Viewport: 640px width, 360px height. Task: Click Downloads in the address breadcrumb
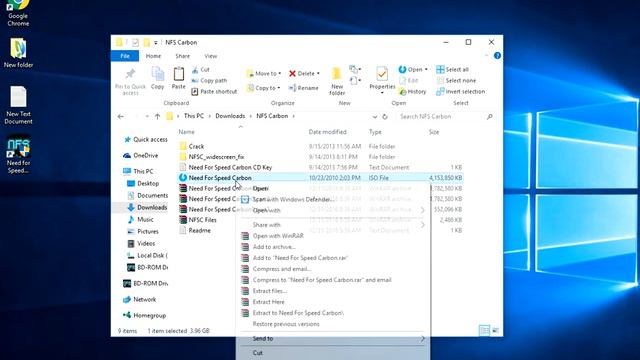[x=230, y=116]
